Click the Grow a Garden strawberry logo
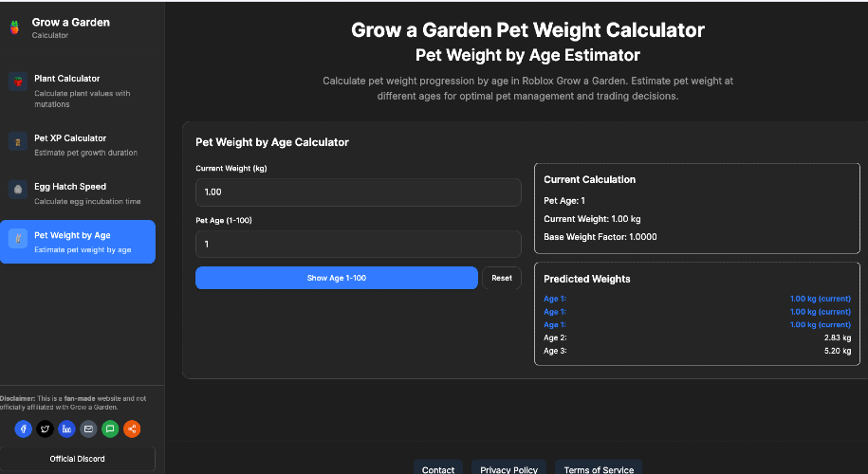 pyautogui.click(x=14, y=27)
